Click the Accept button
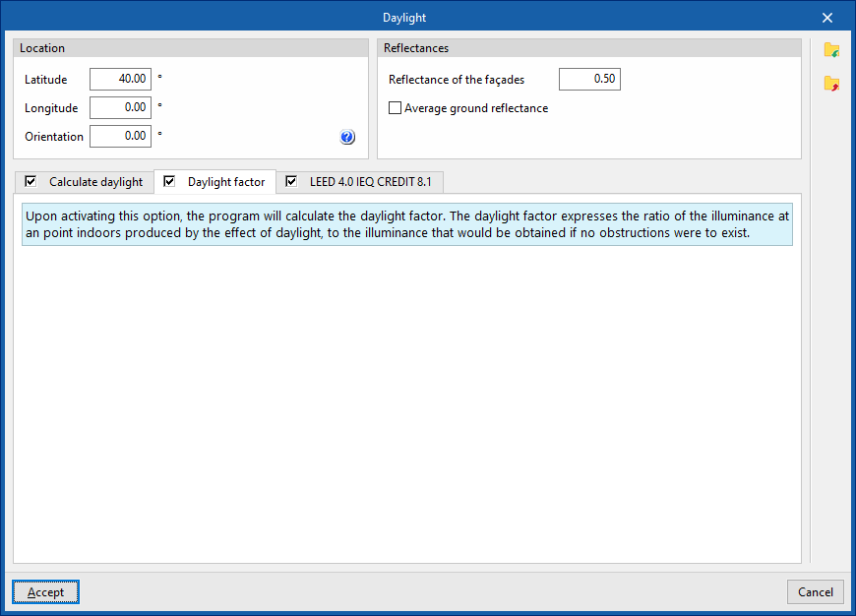This screenshot has height=616, width=856. click(46, 592)
